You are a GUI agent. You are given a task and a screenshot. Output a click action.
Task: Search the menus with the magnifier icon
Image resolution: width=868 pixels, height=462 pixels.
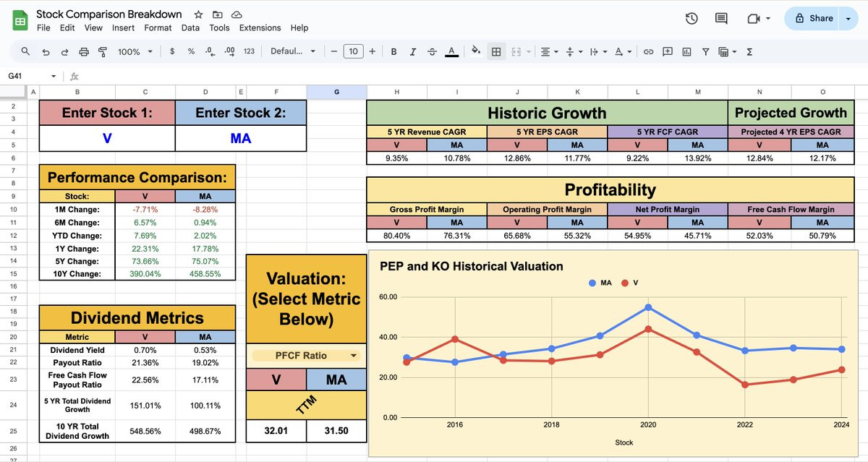[26, 51]
